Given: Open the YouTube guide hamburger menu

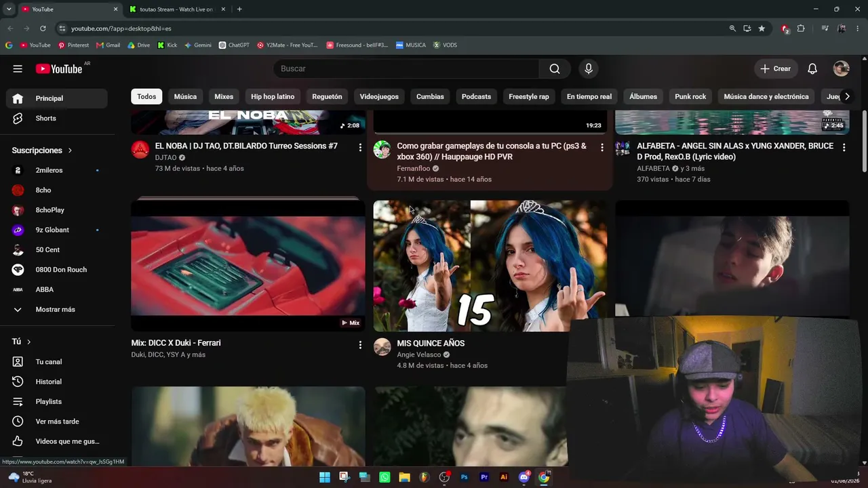Looking at the screenshot, I should [18, 68].
